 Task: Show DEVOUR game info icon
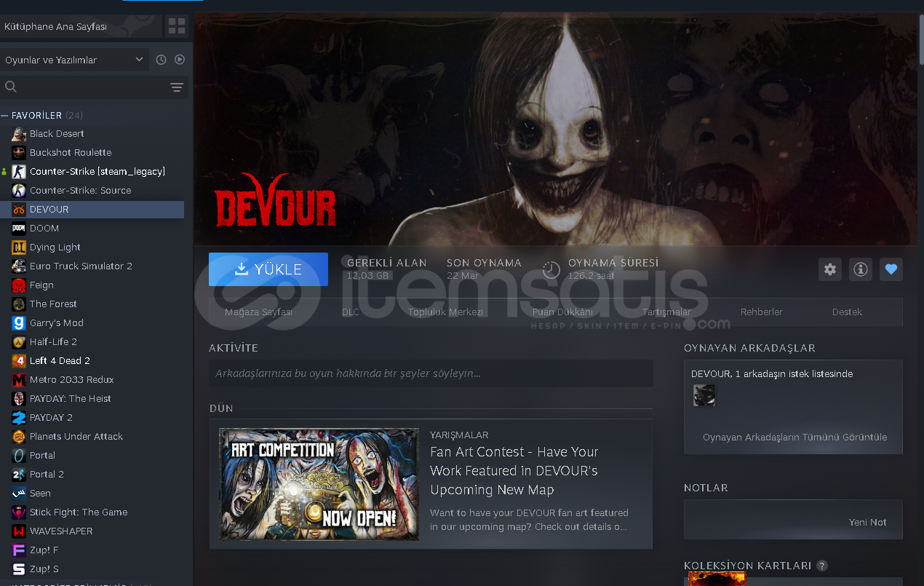(861, 269)
